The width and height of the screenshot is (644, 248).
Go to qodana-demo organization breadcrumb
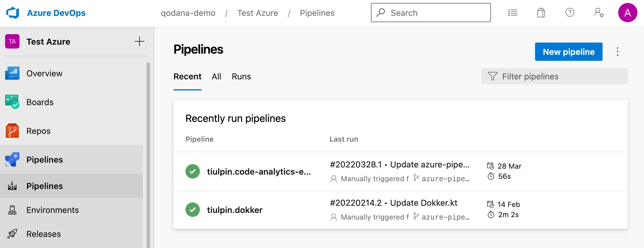coord(188,13)
